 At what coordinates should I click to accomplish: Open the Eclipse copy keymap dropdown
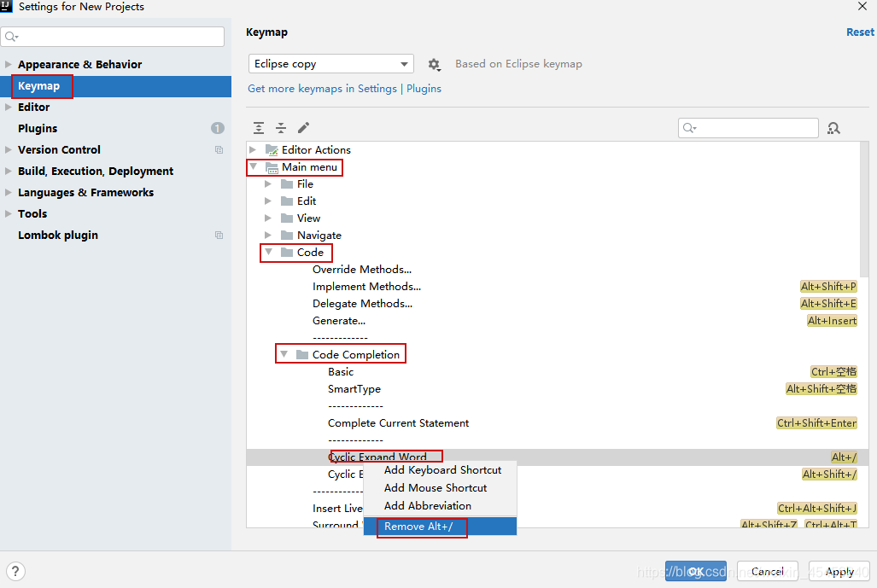(x=331, y=64)
